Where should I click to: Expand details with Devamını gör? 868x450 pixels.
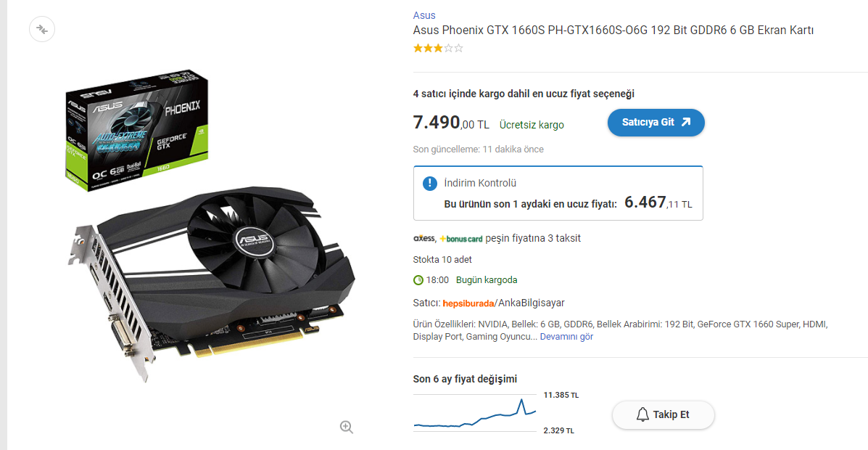click(567, 336)
